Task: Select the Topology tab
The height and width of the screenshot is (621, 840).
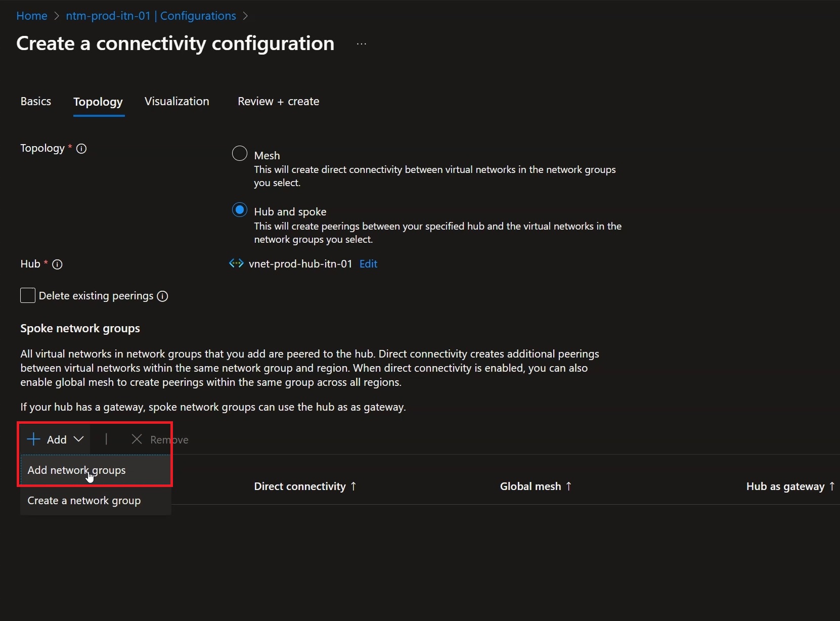Action: click(98, 102)
